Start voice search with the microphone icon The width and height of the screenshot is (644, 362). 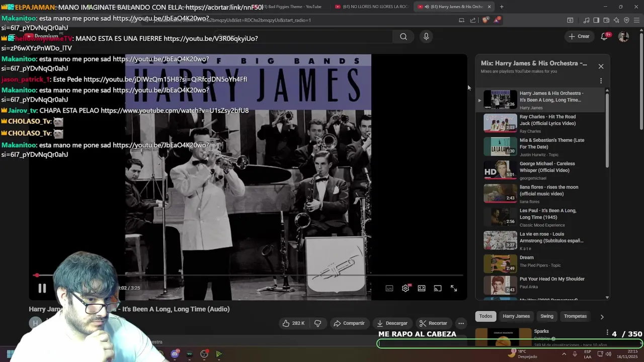click(x=426, y=36)
